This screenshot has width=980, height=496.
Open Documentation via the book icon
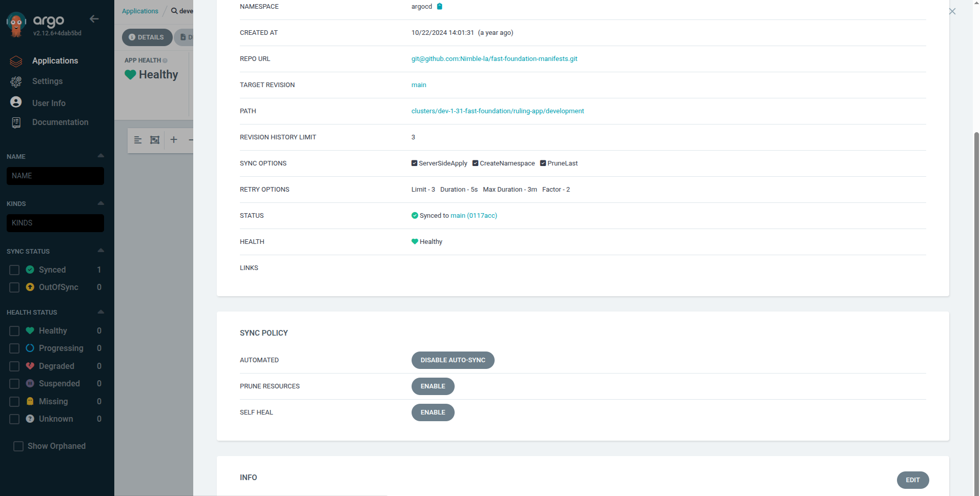coord(16,122)
